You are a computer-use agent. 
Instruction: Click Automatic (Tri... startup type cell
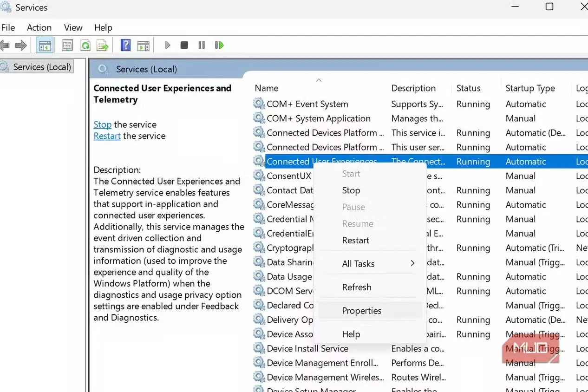tap(535, 248)
